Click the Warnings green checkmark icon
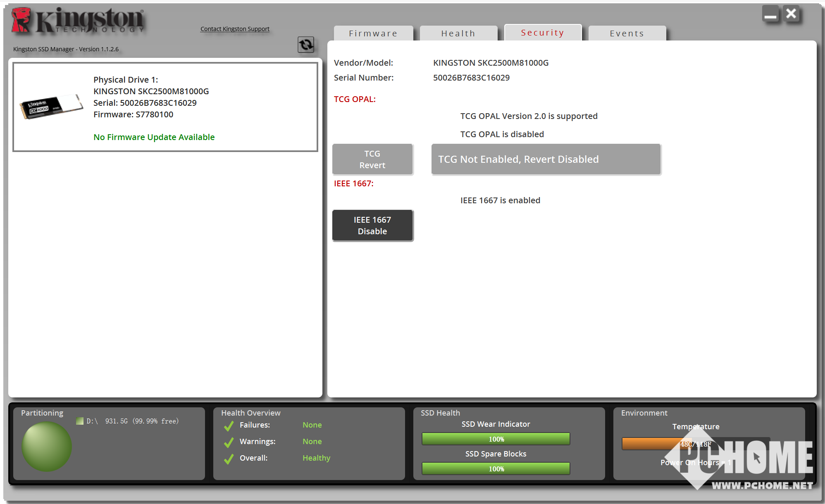The image size is (825, 504). (x=229, y=442)
